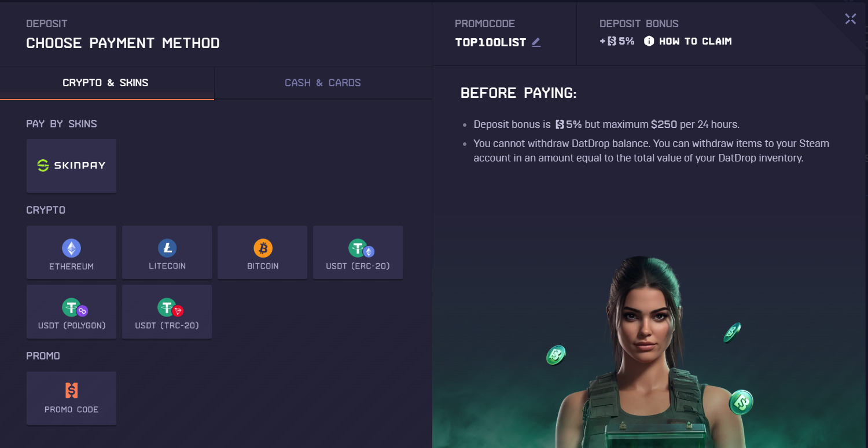Select the SkinPay payment option
This screenshot has width=868, height=448.
[71, 166]
